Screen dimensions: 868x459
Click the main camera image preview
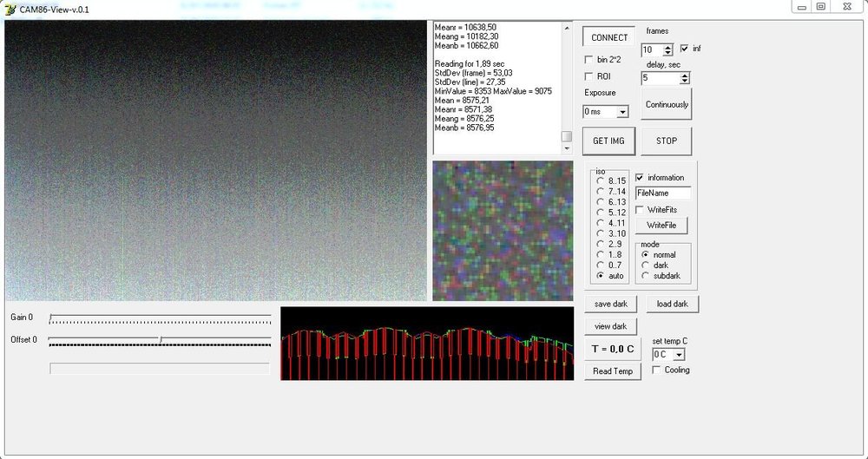click(x=216, y=161)
